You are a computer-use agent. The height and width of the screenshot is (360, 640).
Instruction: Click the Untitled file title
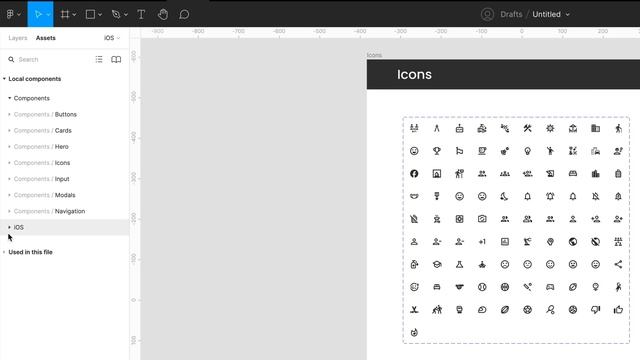[x=546, y=14]
